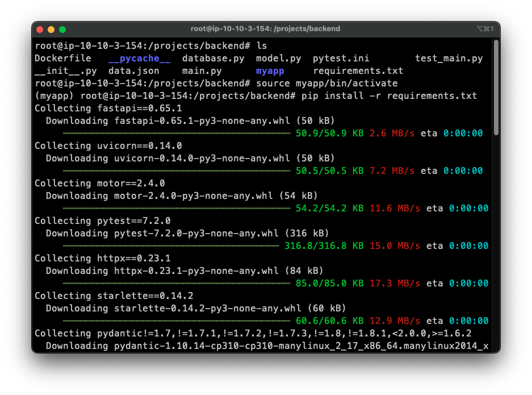Minimize the terminal using yellow button

pos(51,29)
